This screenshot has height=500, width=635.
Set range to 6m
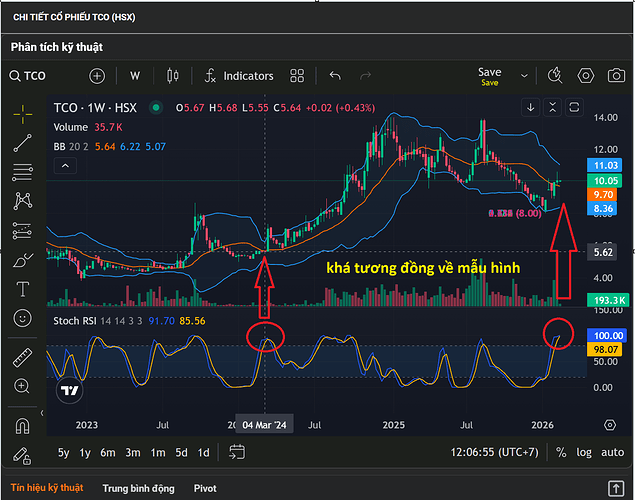108,453
